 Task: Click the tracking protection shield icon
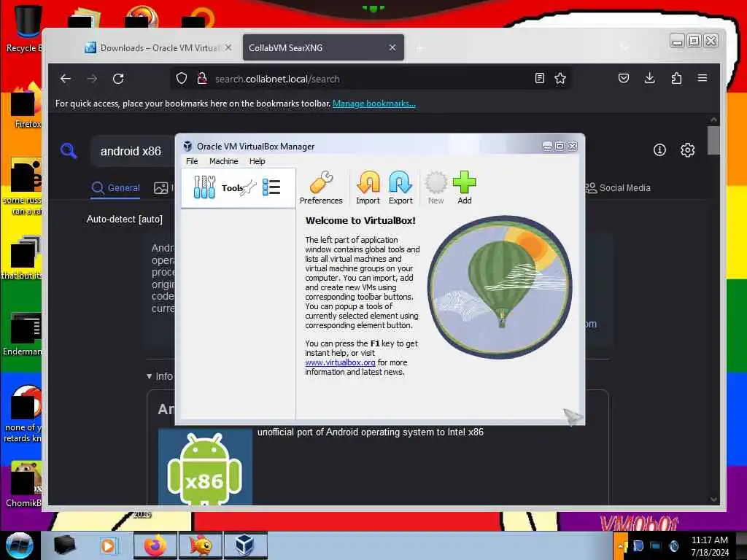182,78
